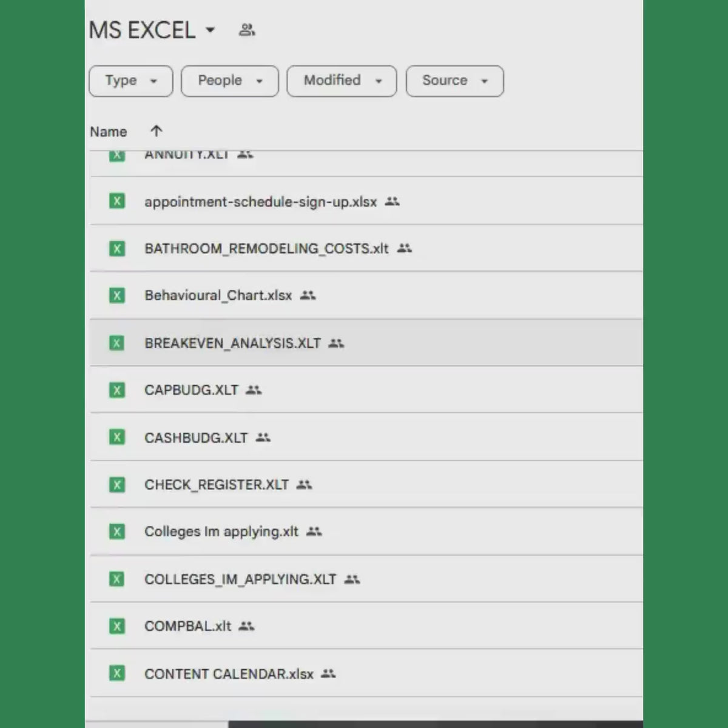
Task: Click Excel icon of COMPBAL.xlt
Action: pos(117,625)
